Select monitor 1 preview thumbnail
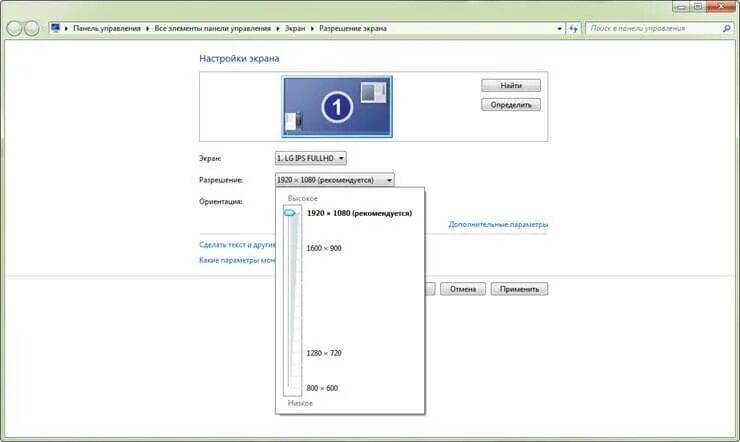Image resolution: width=740 pixels, height=442 pixels. tap(337, 107)
